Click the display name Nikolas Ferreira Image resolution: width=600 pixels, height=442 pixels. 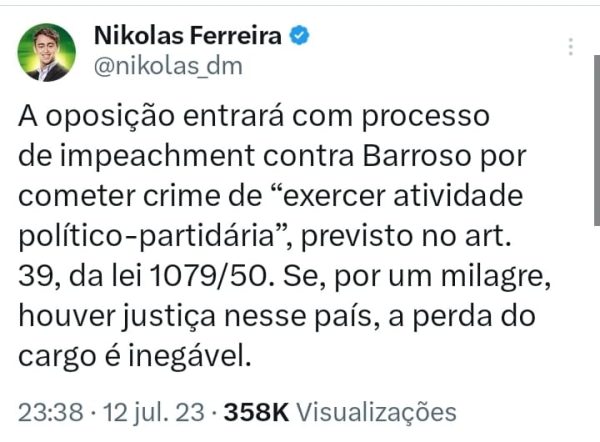pyautogui.click(x=187, y=35)
